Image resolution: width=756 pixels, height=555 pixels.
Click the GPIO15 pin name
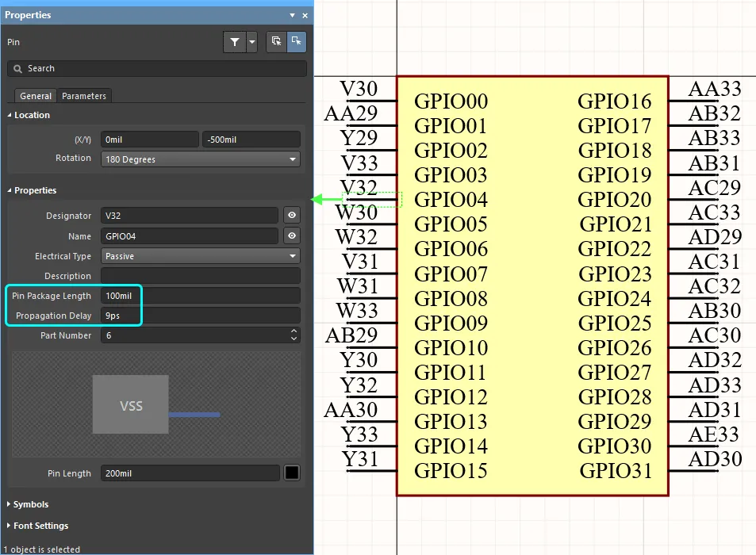click(451, 471)
